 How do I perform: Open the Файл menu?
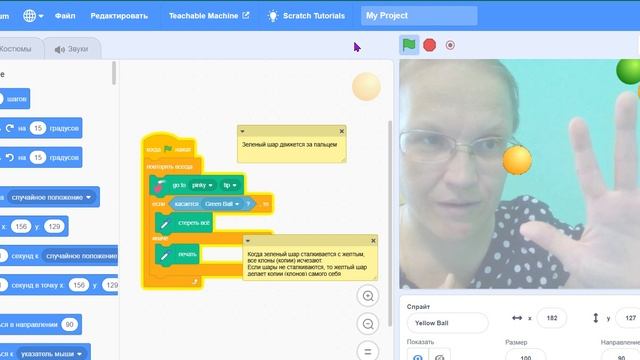pyautogui.click(x=65, y=16)
